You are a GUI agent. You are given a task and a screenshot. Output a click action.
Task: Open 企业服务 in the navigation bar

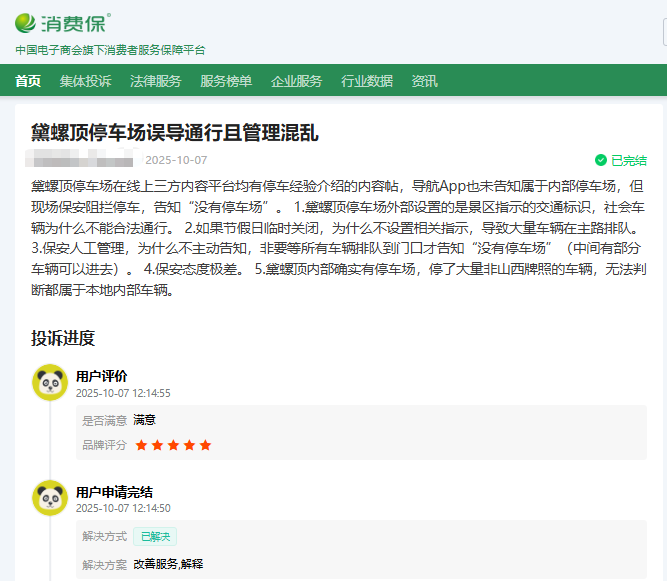tap(296, 81)
